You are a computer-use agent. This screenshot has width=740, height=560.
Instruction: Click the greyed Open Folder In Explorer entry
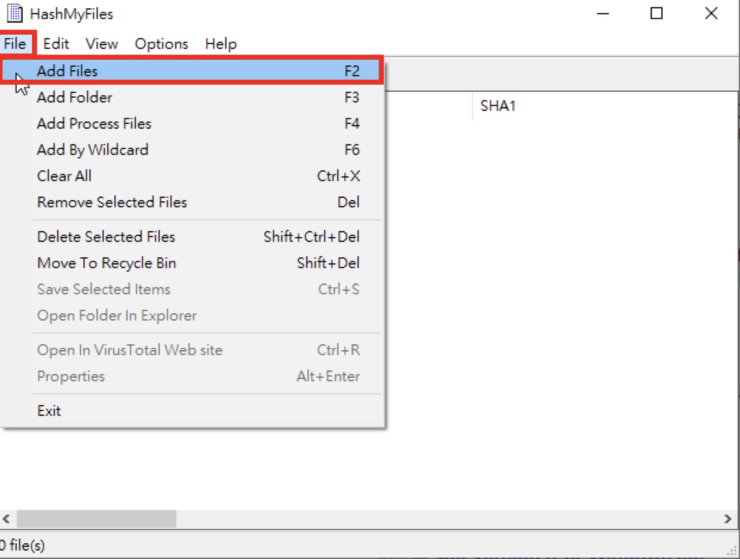coord(193,315)
